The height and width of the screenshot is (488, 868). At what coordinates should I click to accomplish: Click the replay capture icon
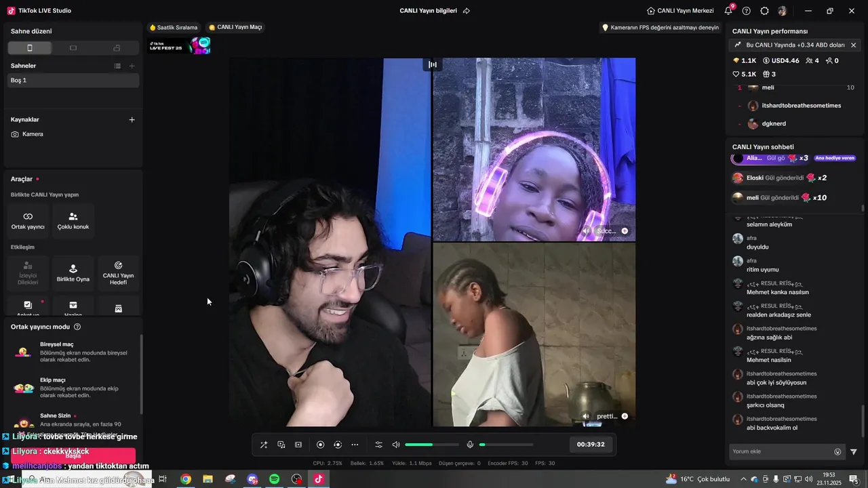click(338, 445)
